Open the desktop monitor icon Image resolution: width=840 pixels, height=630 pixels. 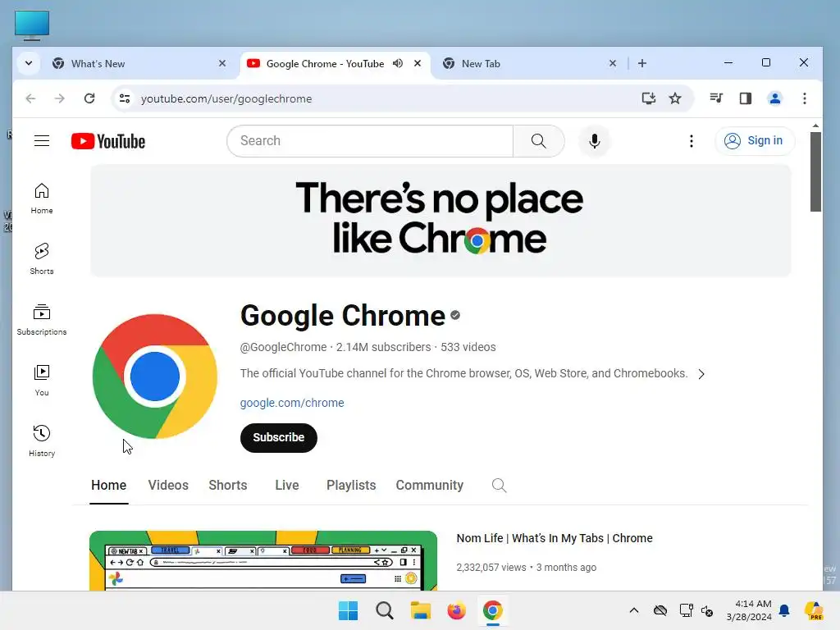pyautogui.click(x=32, y=25)
